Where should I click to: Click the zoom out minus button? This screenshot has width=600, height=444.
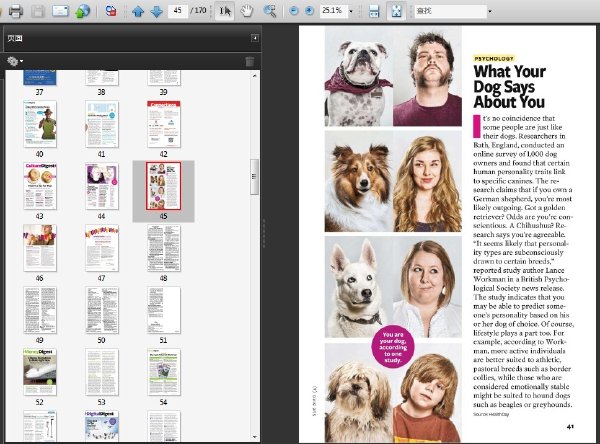pyautogui.click(x=294, y=11)
